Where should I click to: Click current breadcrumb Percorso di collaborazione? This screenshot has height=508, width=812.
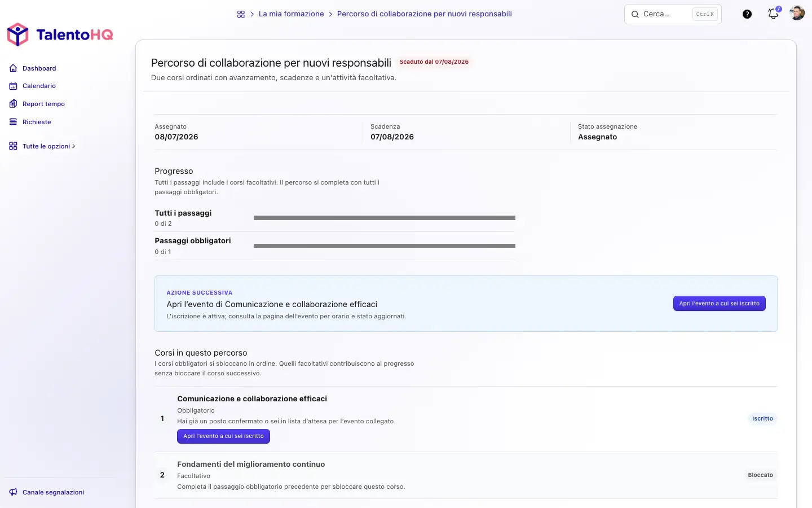coord(425,14)
